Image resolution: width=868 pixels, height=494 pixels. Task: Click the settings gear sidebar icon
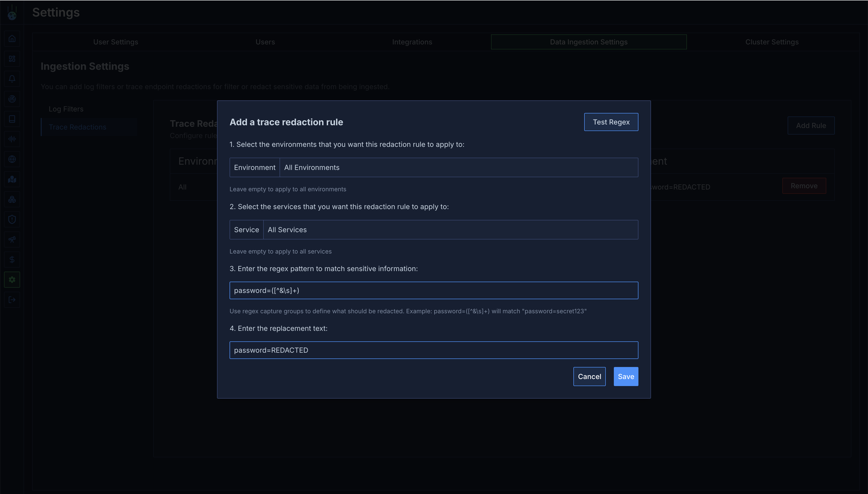pos(12,280)
